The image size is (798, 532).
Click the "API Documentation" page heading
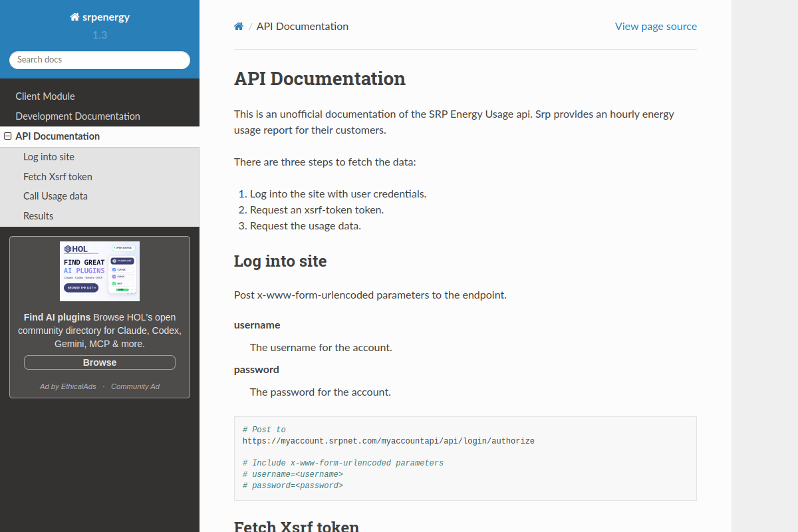click(320, 78)
